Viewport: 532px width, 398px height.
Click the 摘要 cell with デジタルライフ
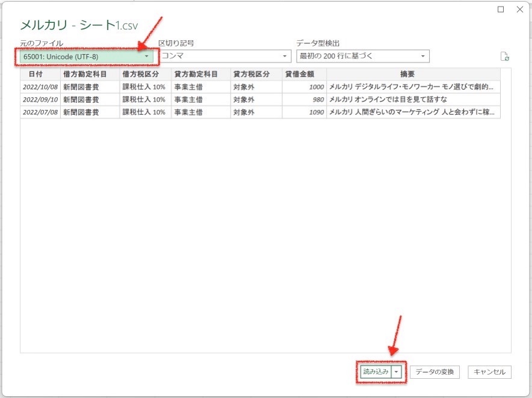(413, 87)
